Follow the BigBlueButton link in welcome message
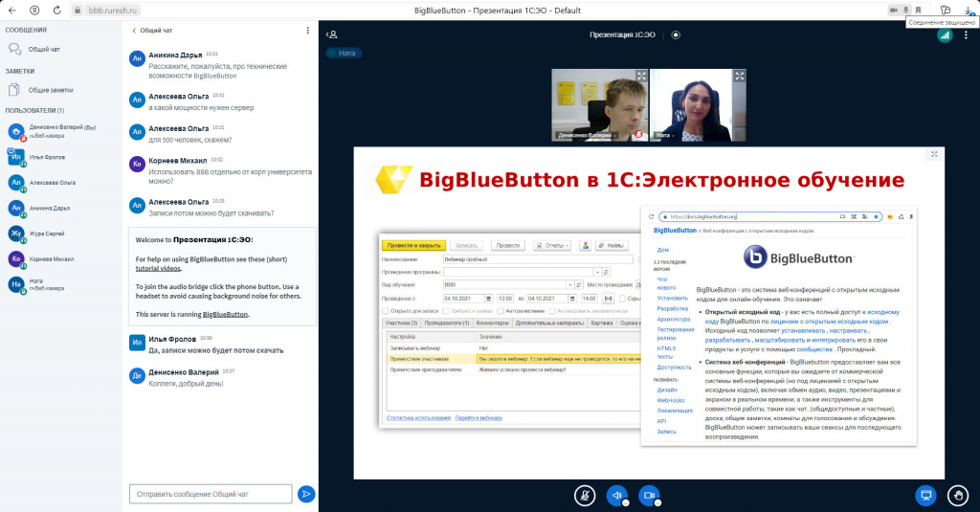The image size is (980, 512). click(x=226, y=314)
